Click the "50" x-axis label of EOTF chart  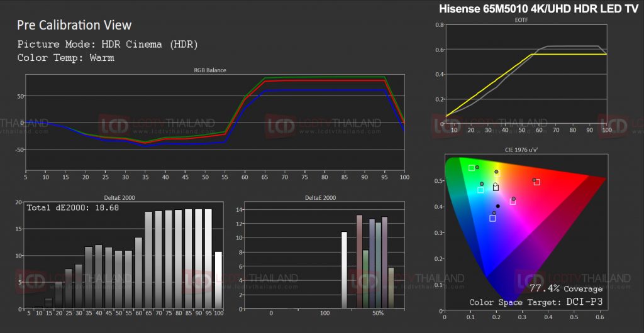pos(522,129)
